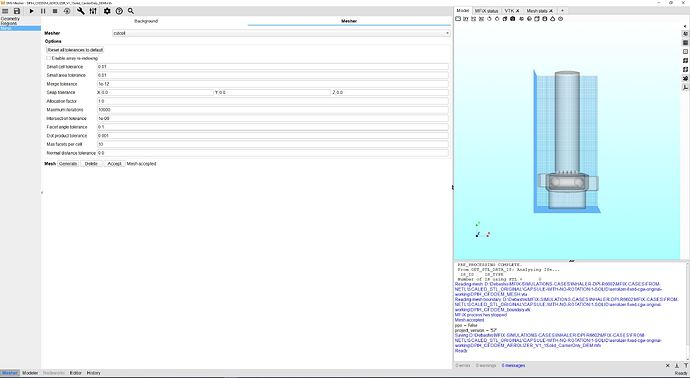Add a new tab with the plus button

562,11
